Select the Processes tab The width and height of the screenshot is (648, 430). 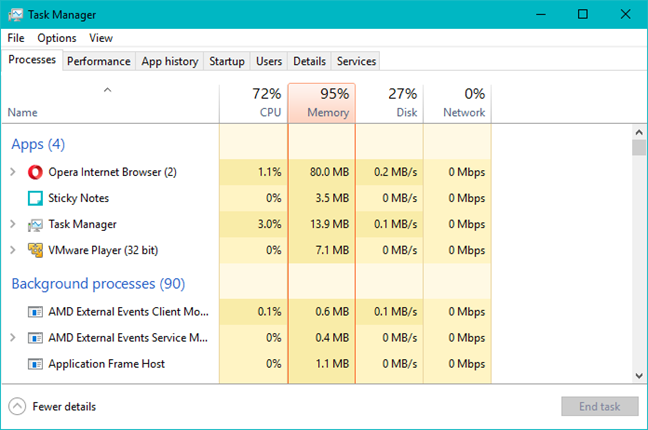[32, 60]
